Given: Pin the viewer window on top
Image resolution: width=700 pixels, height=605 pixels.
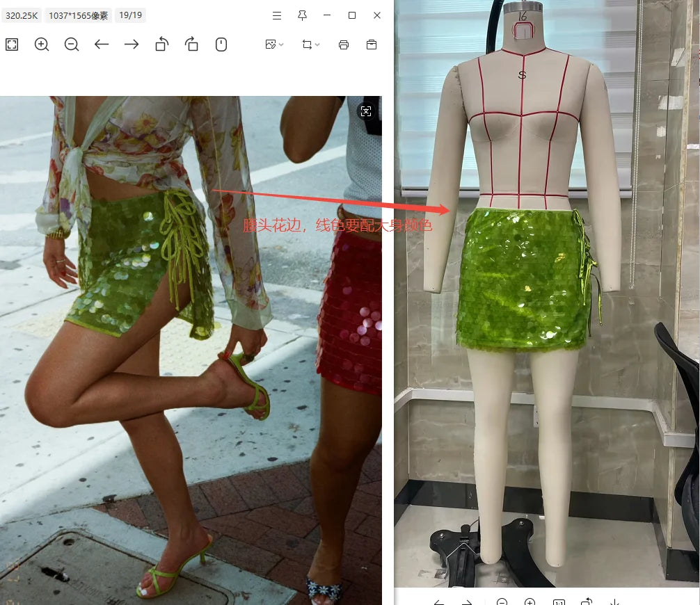Looking at the screenshot, I should pos(302,15).
